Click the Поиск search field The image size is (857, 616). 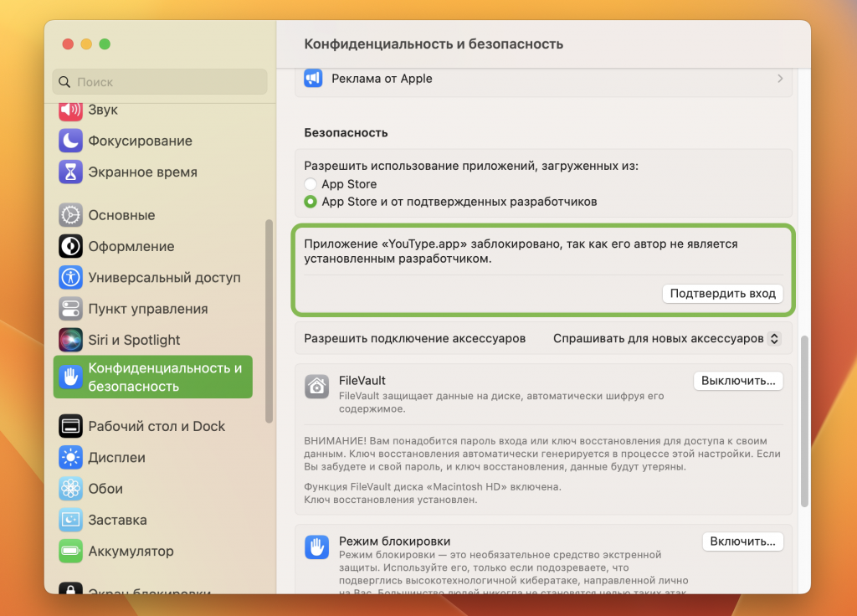(x=160, y=82)
